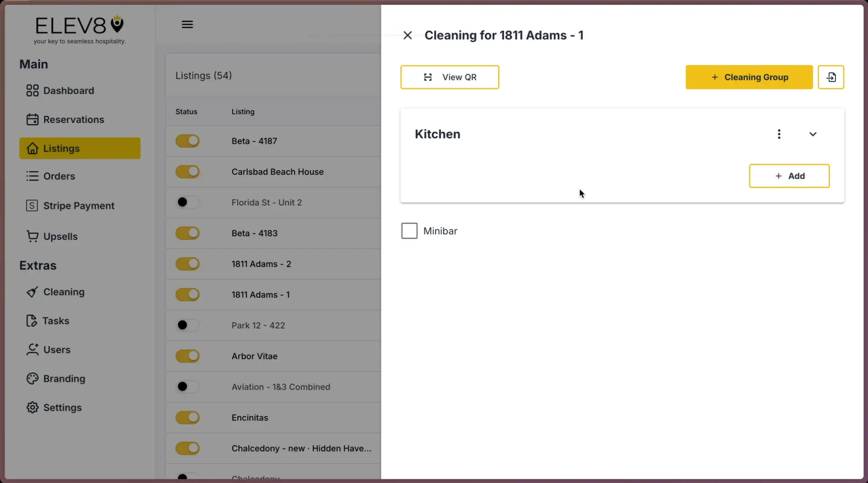Click the Orders icon in sidebar
The image size is (868, 483).
pos(32,176)
